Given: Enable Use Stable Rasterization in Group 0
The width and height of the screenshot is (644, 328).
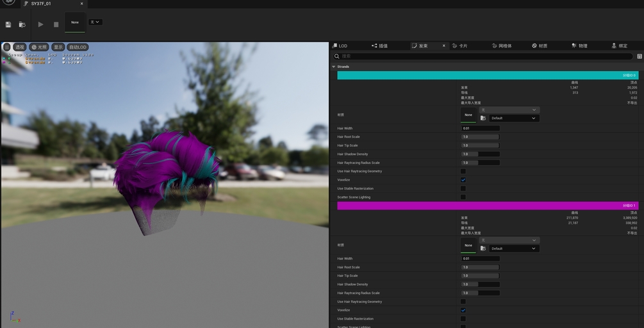Looking at the screenshot, I should [x=463, y=188].
